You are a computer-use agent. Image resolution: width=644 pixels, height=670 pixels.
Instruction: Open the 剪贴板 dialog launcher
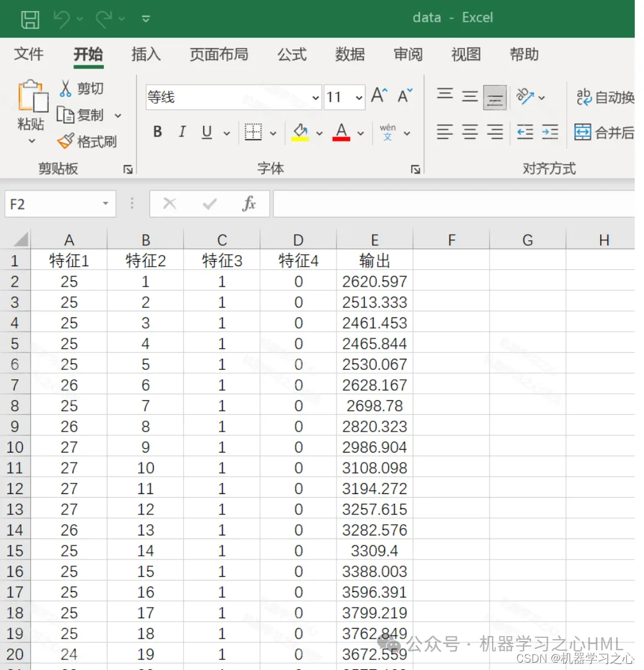127,170
